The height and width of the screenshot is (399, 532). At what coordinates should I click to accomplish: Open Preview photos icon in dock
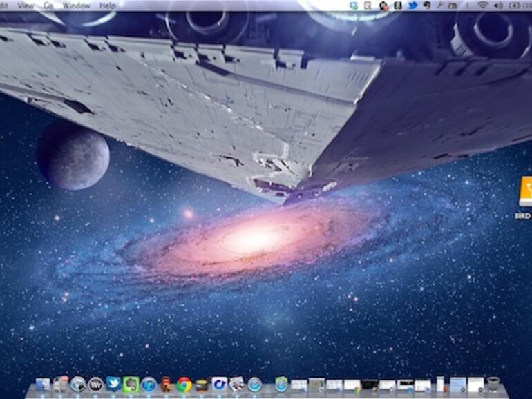(x=236, y=384)
